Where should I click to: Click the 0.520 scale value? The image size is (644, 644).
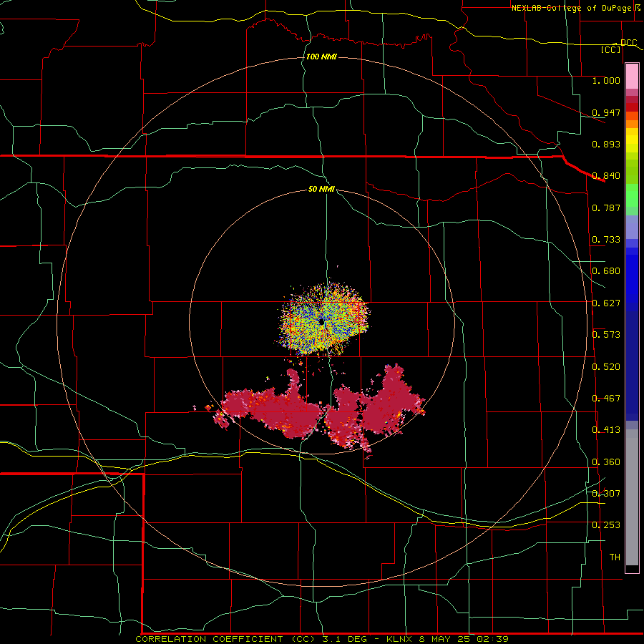tap(606, 367)
